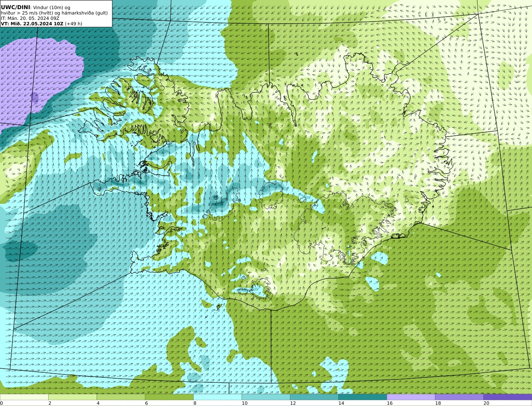This screenshot has height=406, width=532.
Task: Click the pale yellow 0–2 m/s legend swatch
Action: 24,397
